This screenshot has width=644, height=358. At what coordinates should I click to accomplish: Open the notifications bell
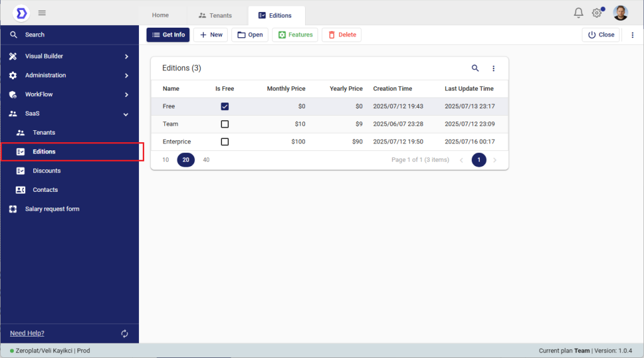click(578, 13)
